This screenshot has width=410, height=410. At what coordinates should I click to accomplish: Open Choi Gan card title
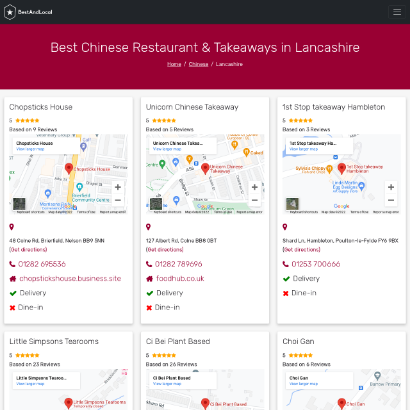point(298,341)
